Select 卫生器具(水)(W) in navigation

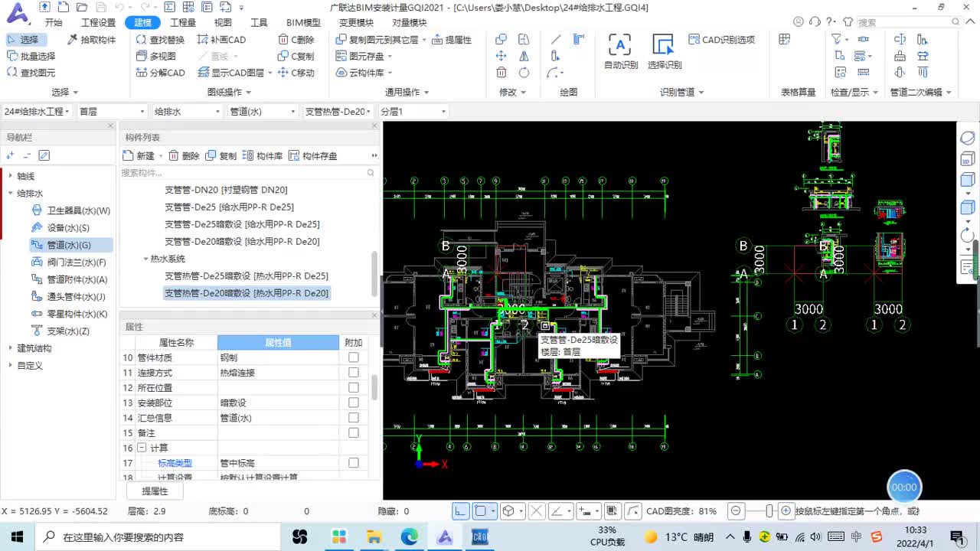[70, 210]
